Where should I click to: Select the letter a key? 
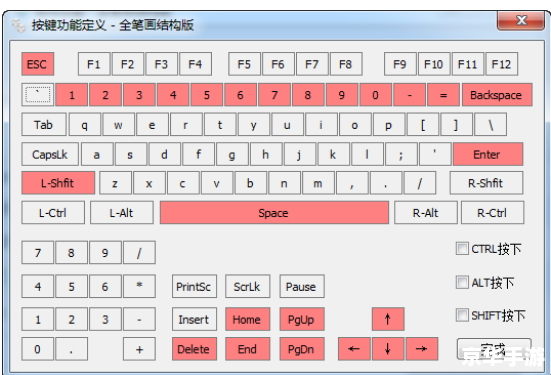97,154
